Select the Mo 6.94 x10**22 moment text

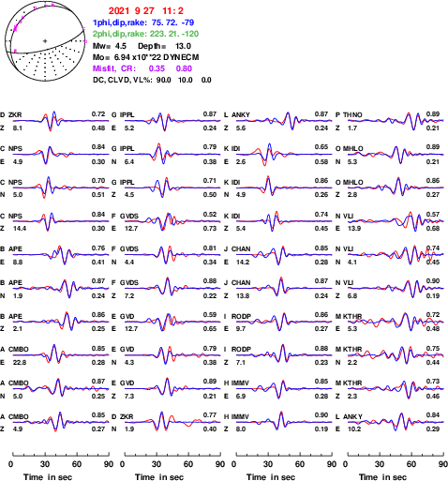tap(145, 57)
